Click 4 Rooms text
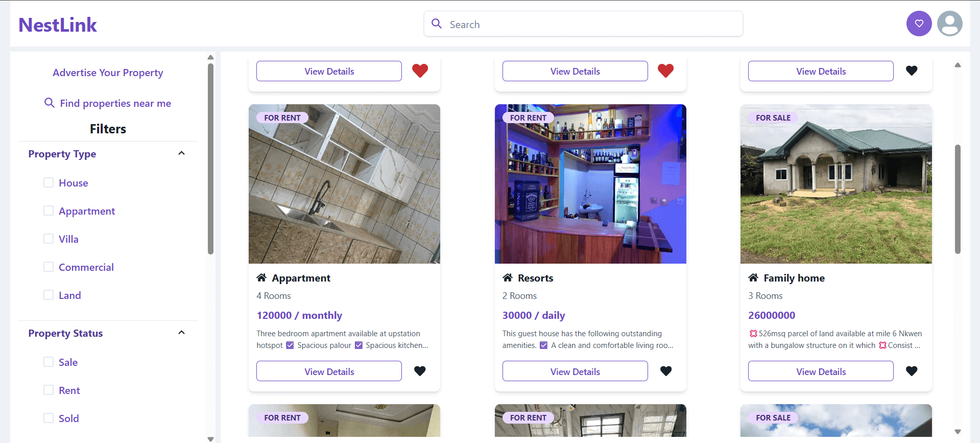980x443 pixels. (274, 296)
